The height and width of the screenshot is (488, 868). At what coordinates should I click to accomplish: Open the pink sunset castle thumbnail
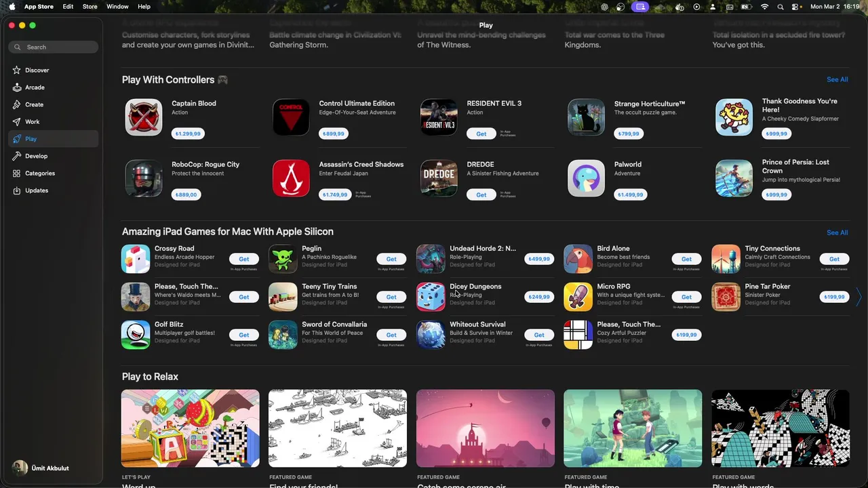click(x=486, y=428)
